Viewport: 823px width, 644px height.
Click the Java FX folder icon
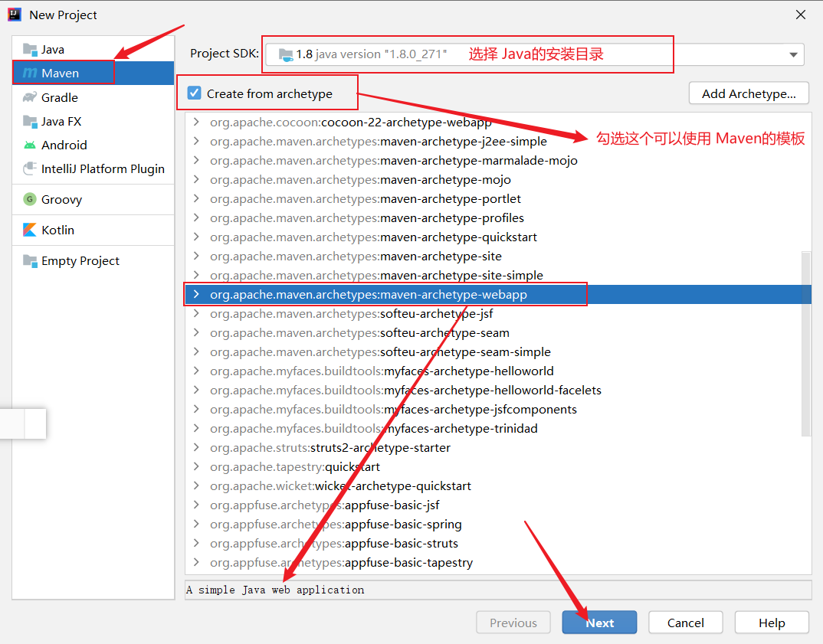pos(30,121)
